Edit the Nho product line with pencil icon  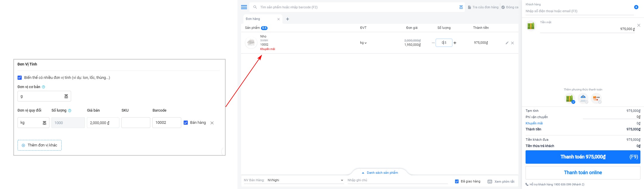click(507, 43)
